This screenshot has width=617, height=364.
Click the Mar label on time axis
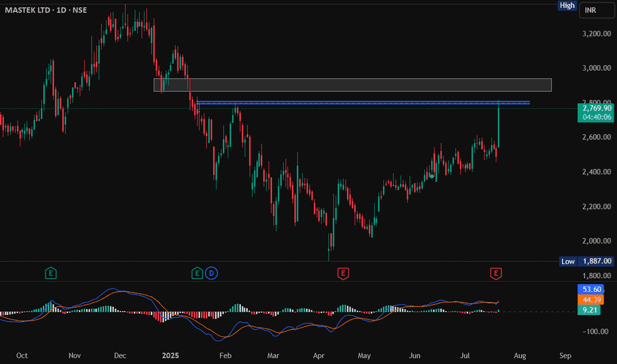pos(273,356)
